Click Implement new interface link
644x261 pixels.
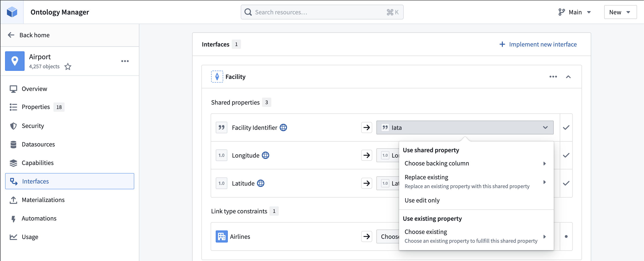(538, 44)
